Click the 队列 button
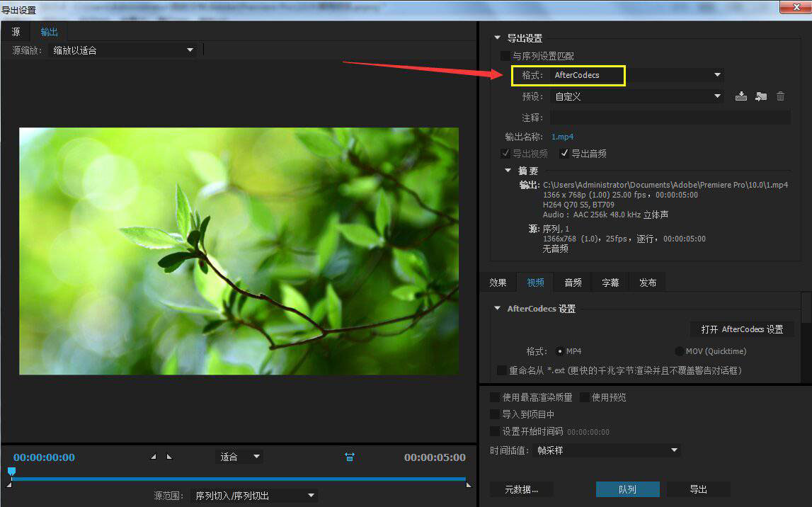This screenshot has width=812, height=507. point(628,489)
